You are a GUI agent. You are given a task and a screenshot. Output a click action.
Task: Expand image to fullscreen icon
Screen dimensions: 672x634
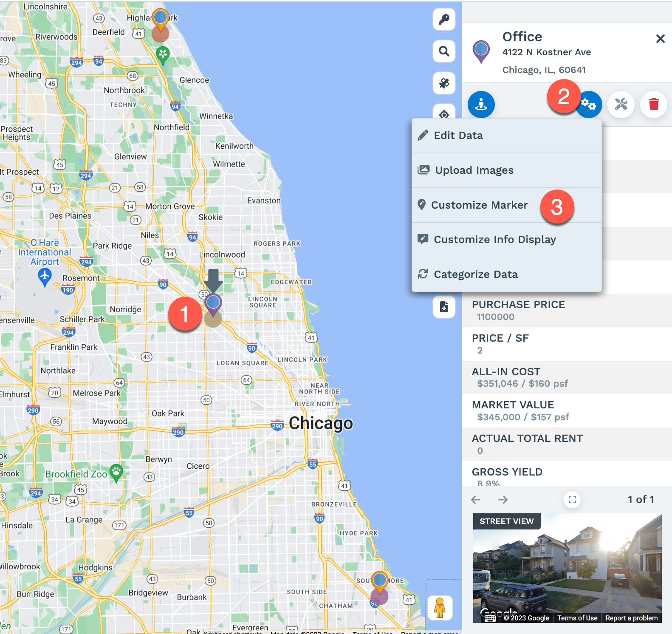tap(572, 500)
